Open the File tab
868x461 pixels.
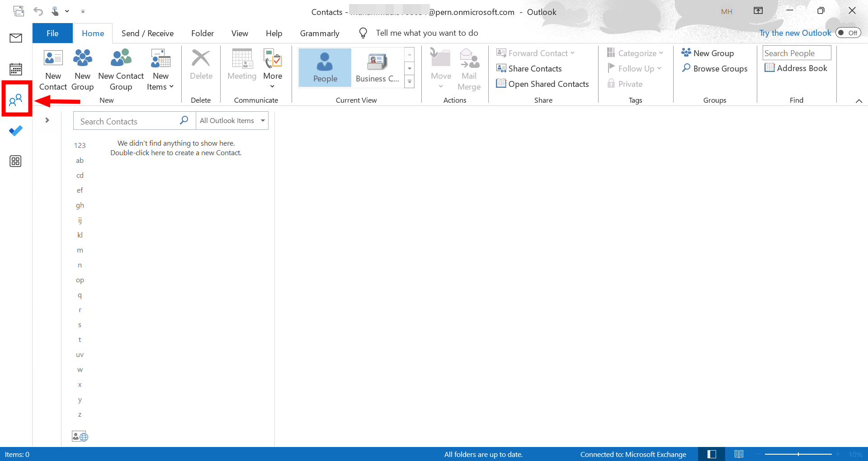pyautogui.click(x=52, y=33)
